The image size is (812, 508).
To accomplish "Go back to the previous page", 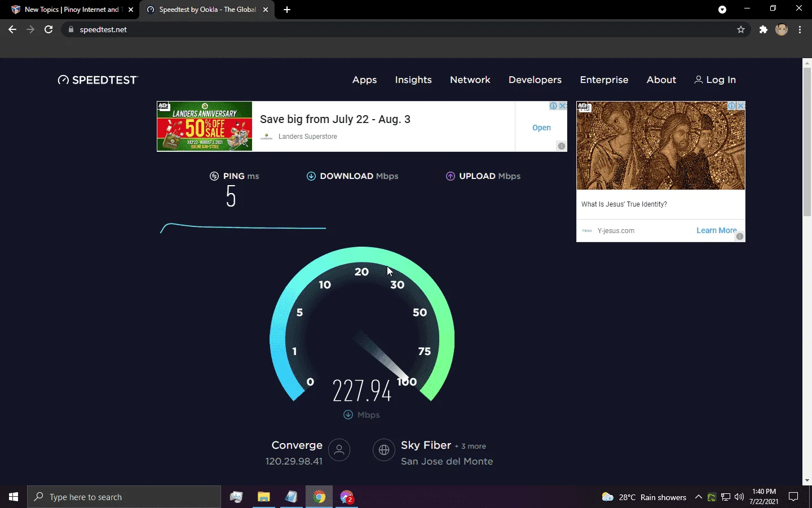I will (x=12, y=29).
